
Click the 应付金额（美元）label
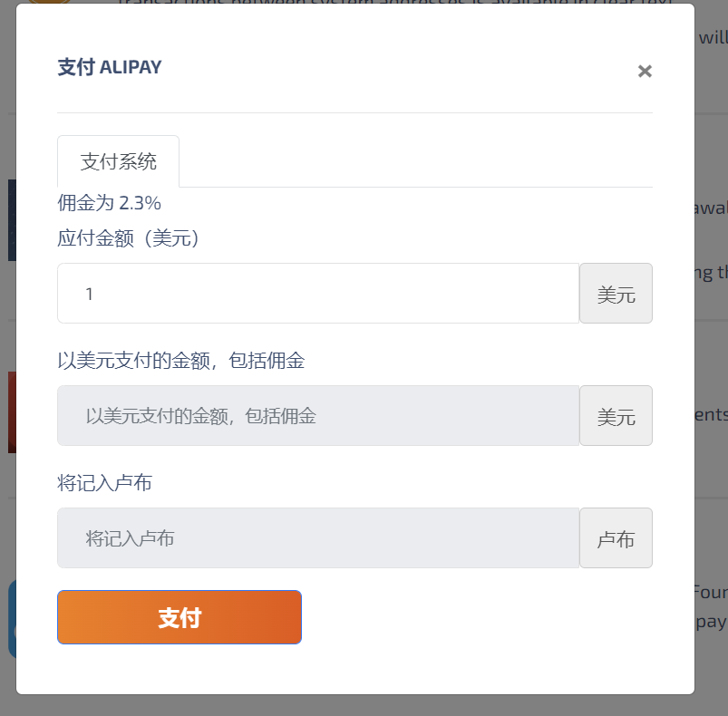tap(128, 238)
